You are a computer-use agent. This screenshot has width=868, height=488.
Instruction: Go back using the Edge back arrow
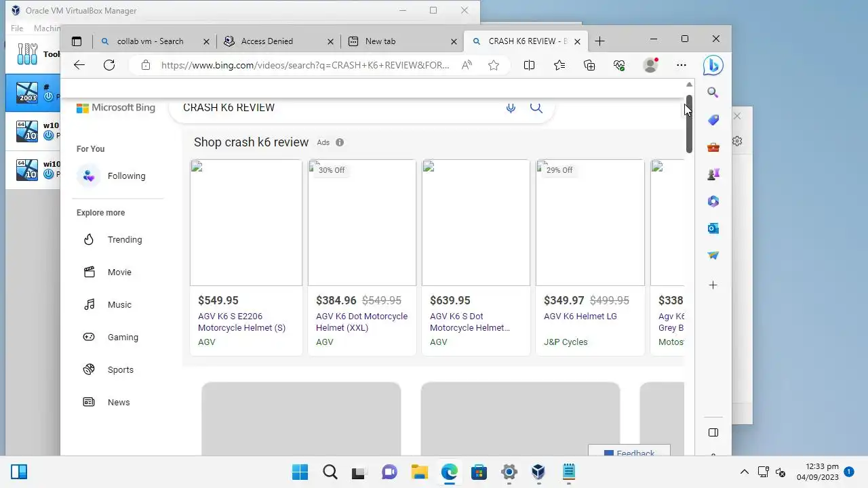point(79,65)
